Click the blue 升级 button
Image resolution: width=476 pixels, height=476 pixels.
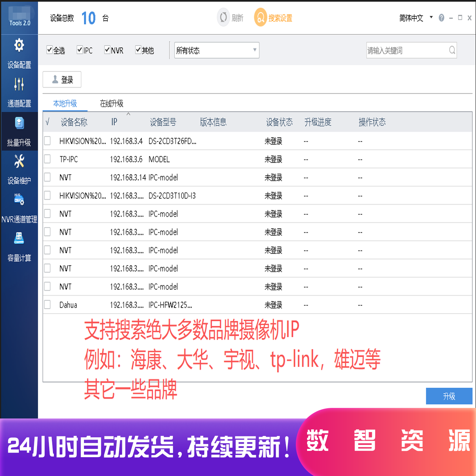pos(449,396)
